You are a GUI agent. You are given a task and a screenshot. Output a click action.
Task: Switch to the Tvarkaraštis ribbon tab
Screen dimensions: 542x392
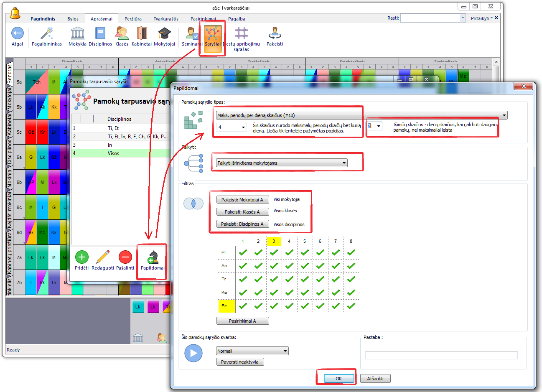166,19
